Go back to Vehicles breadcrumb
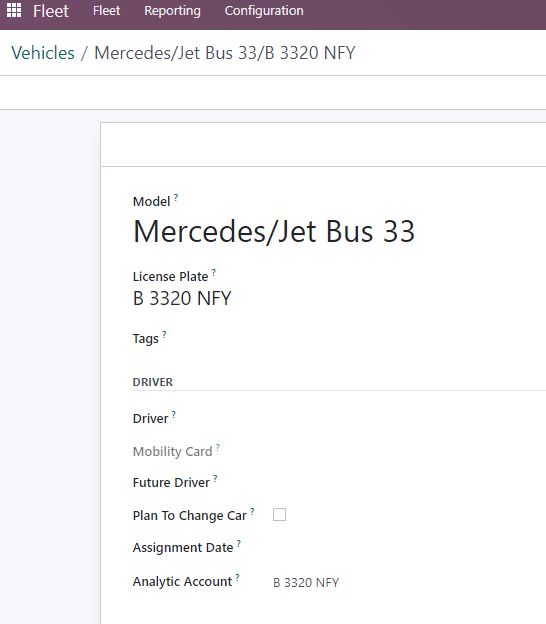 click(43, 53)
